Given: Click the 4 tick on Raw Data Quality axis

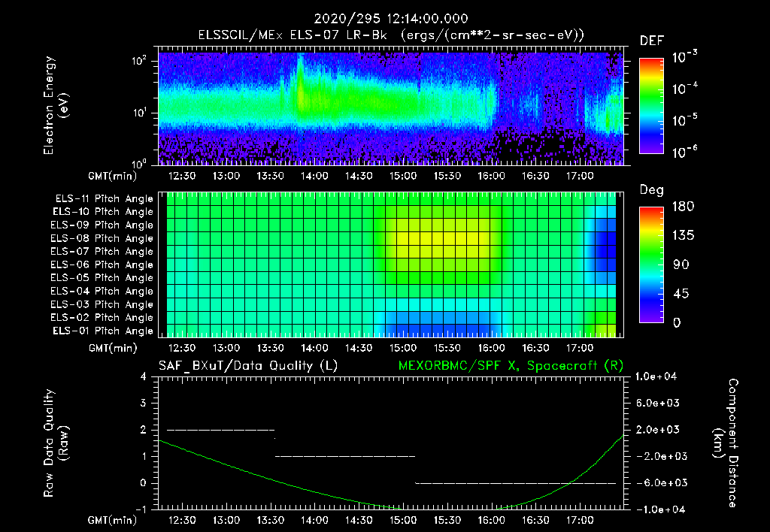Looking at the screenshot, I should click(144, 376).
